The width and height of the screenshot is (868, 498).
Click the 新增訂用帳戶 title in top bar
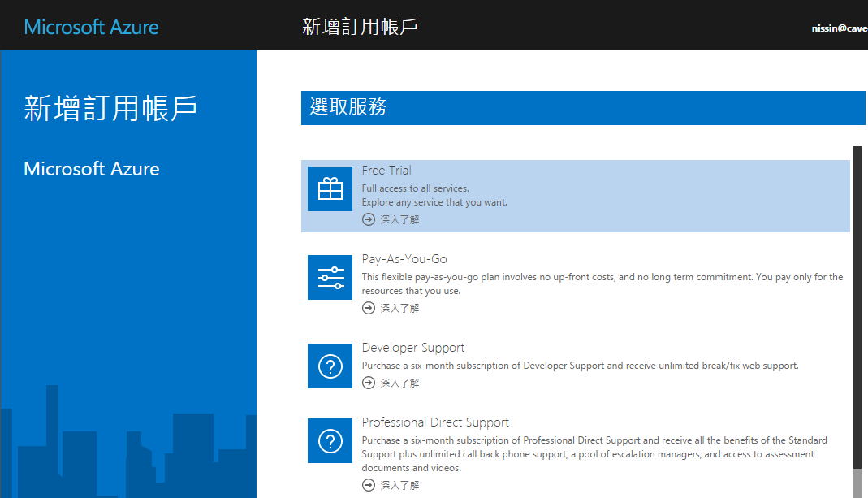click(x=360, y=27)
